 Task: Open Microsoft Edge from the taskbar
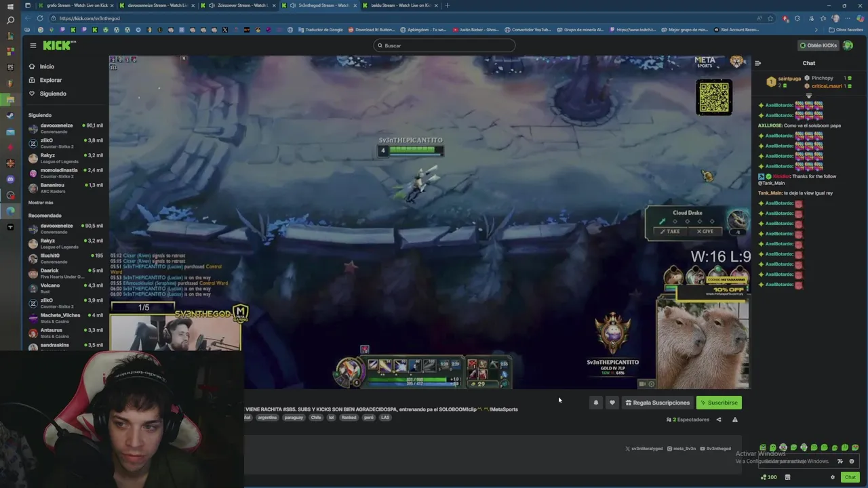[x=10, y=211]
